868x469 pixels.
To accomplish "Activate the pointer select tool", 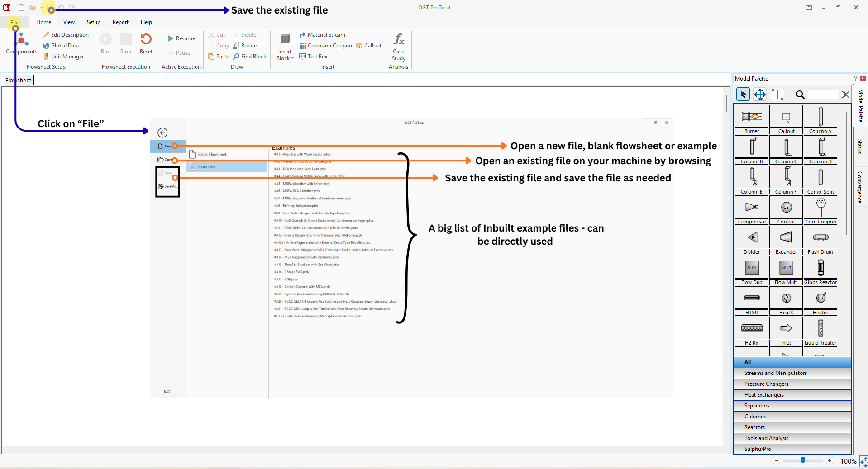I will [x=743, y=95].
